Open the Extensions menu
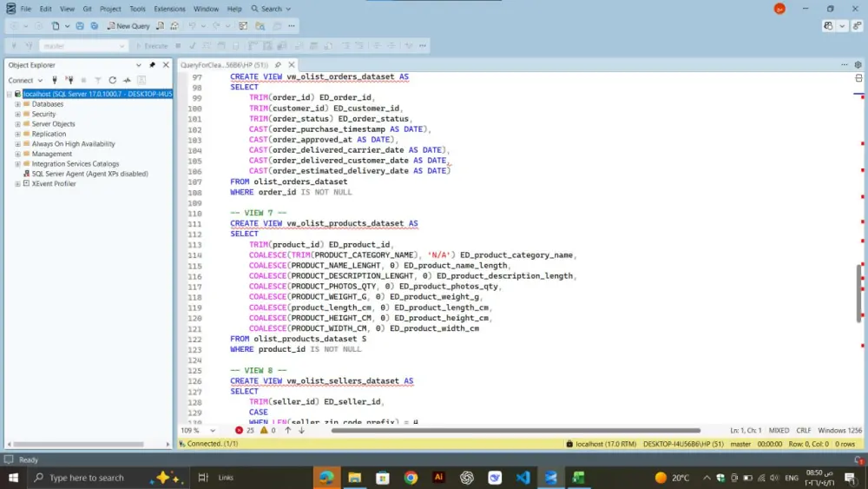Screen dimensions: 868x489 (x=169, y=9)
